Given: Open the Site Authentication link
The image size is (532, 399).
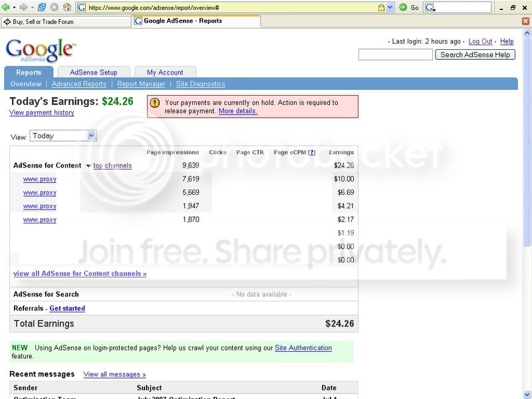Looking at the screenshot, I should pyautogui.click(x=303, y=348).
